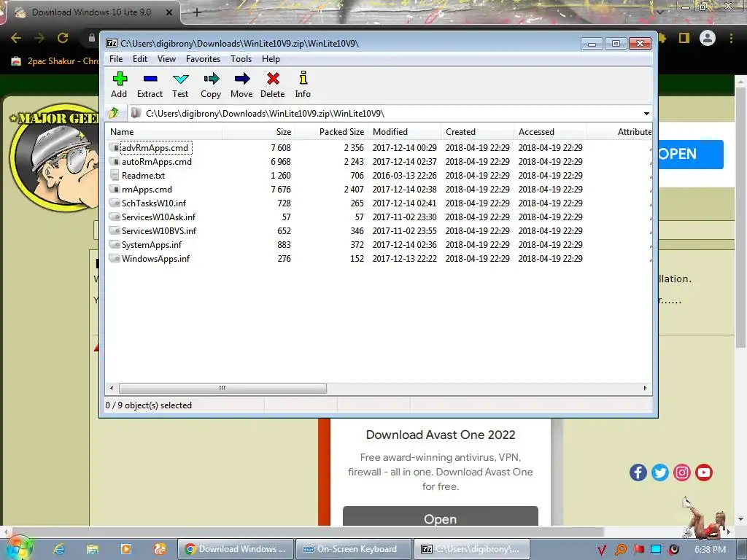Open the File menu
Image resolution: width=747 pixels, height=560 pixels.
pyautogui.click(x=116, y=59)
